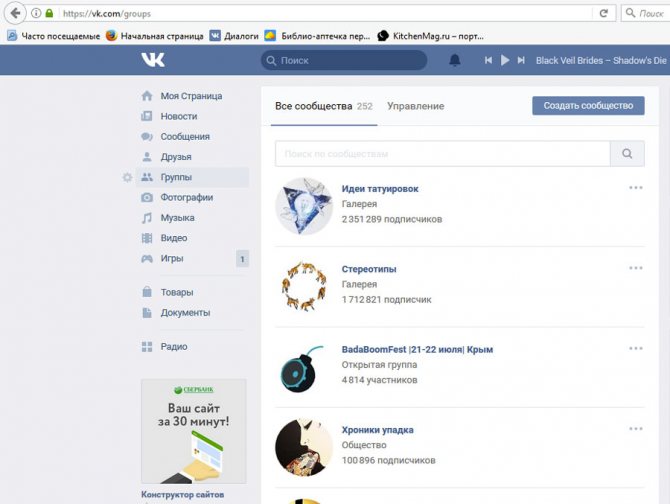Open notifications bell icon
The height and width of the screenshot is (504, 670).
pyautogui.click(x=455, y=61)
